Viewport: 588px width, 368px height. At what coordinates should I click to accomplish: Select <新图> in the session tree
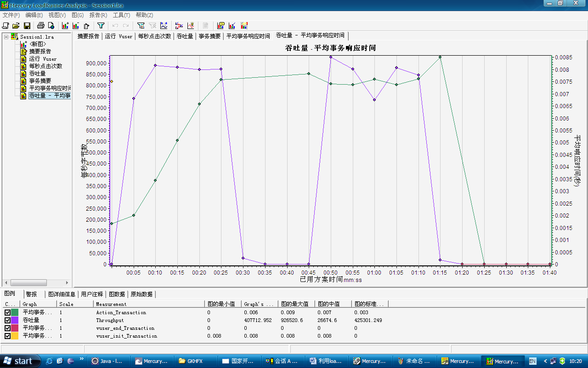pos(38,44)
